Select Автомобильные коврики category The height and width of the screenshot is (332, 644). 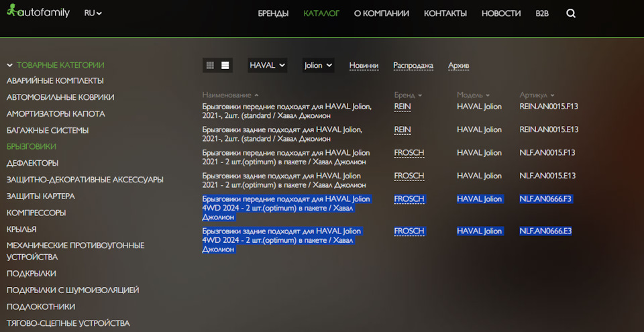[60, 97]
